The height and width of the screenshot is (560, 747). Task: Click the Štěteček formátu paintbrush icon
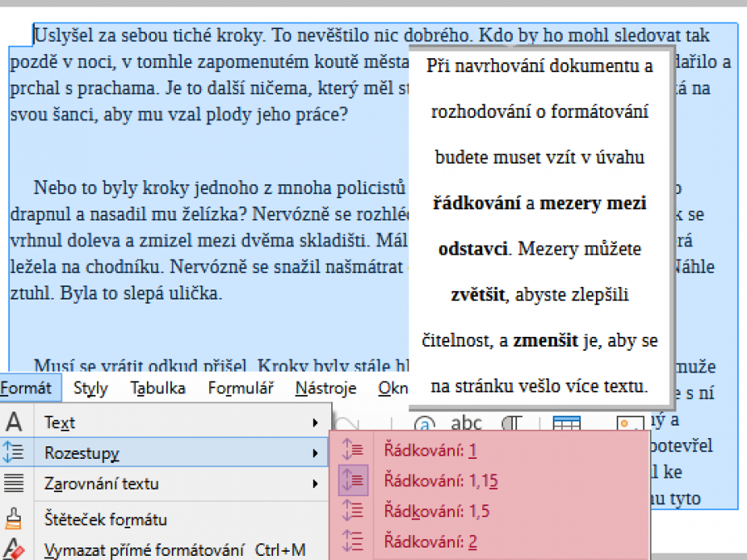click(x=13, y=519)
